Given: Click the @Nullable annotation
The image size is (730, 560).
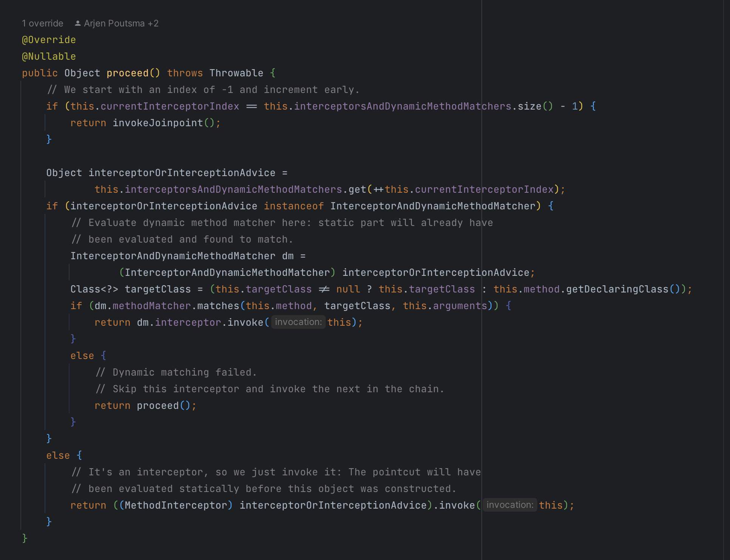Looking at the screenshot, I should [49, 56].
